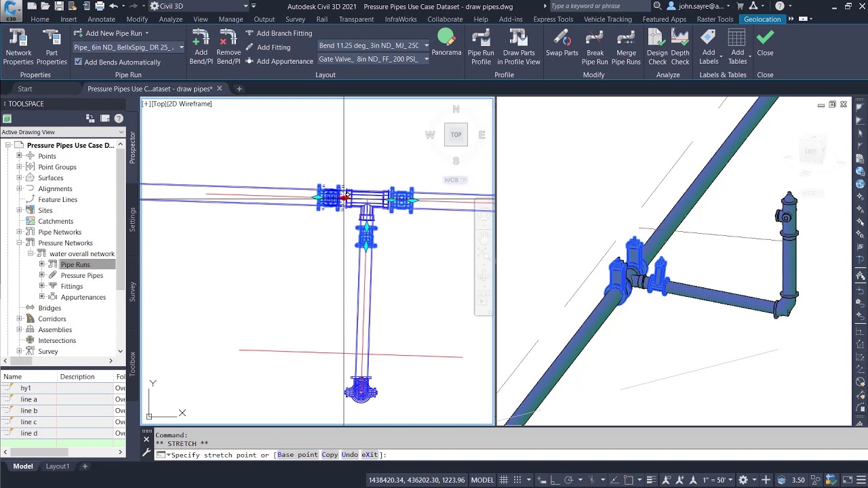Click the Plot printer icon

(x=99, y=6)
